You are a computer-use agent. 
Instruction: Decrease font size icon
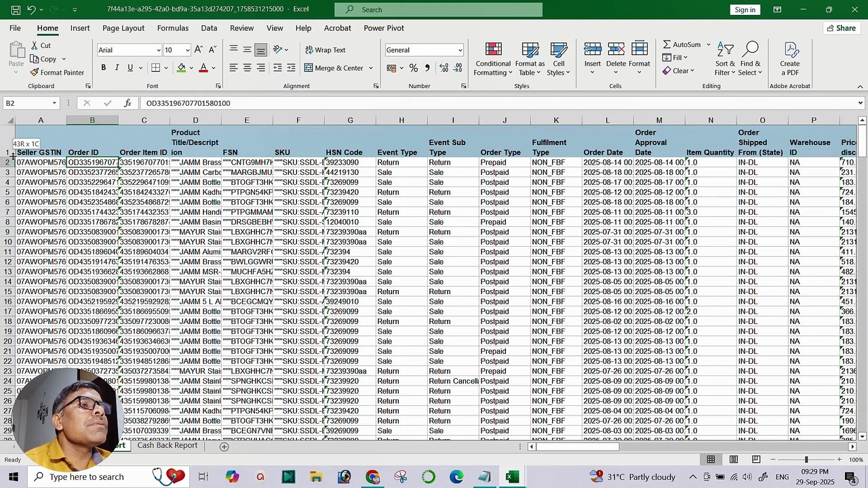(x=212, y=49)
